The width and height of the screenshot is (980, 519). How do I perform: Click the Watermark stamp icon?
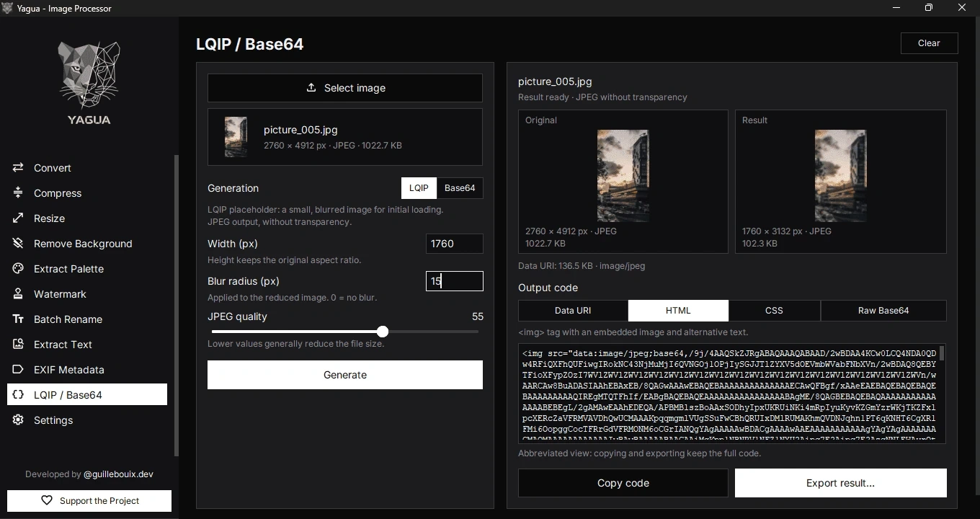pyautogui.click(x=18, y=294)
